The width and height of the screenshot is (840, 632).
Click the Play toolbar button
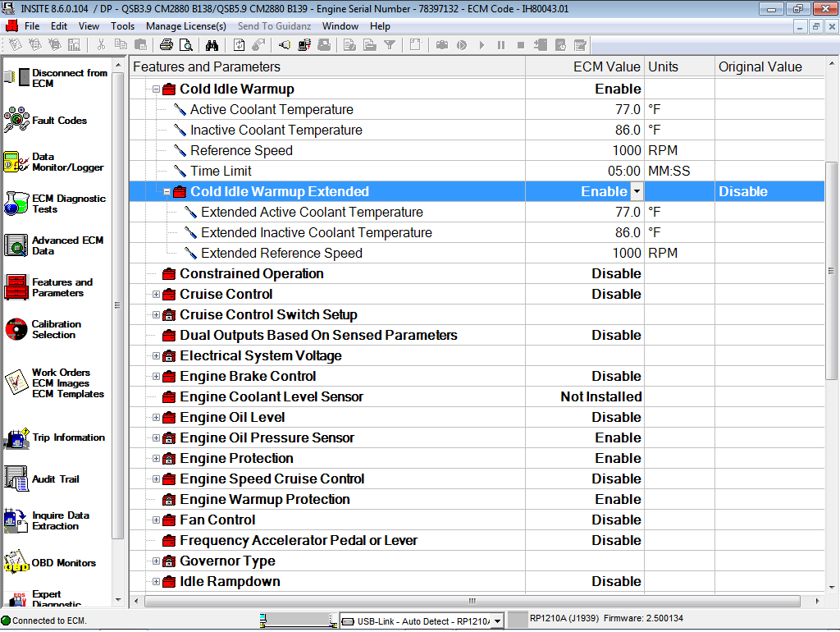(x=482, y=45)
